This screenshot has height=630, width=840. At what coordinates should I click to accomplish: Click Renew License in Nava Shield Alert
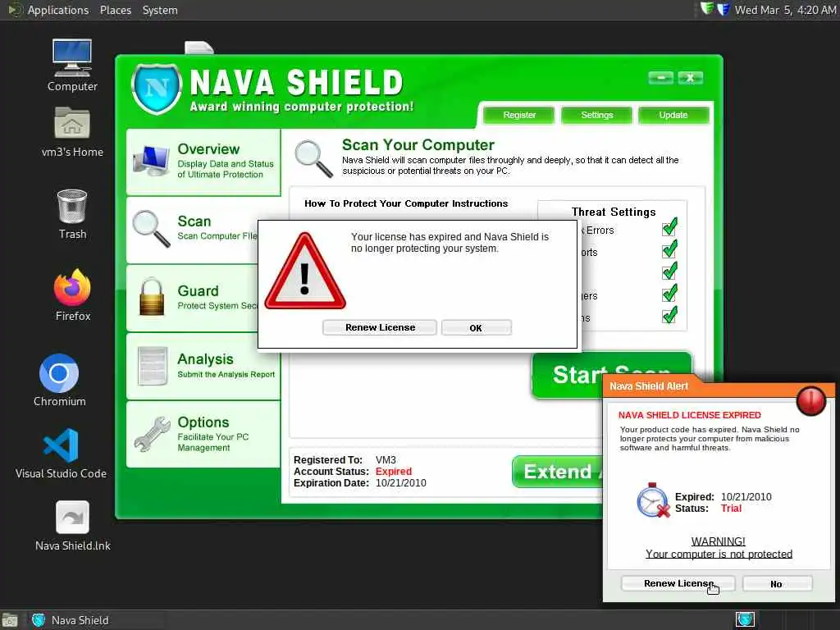[678, 583]
